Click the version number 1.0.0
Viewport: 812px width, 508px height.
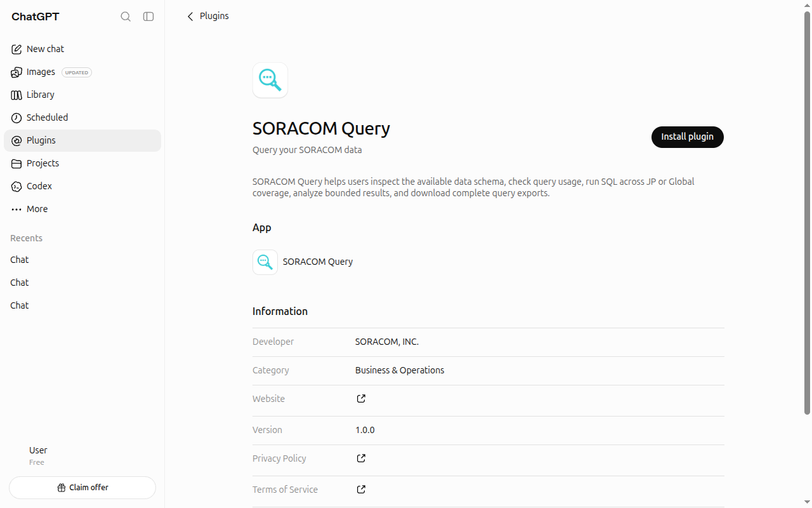(x=365, y=430)
